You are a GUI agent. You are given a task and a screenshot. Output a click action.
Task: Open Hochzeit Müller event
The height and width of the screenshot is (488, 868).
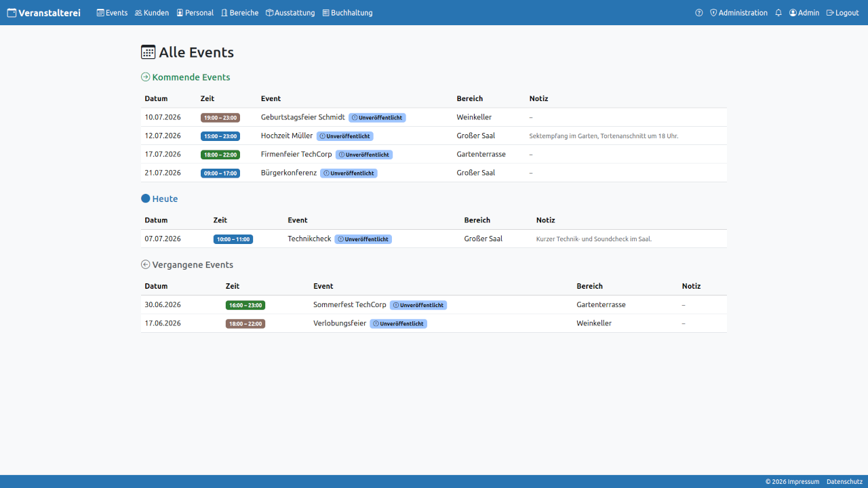287,136
